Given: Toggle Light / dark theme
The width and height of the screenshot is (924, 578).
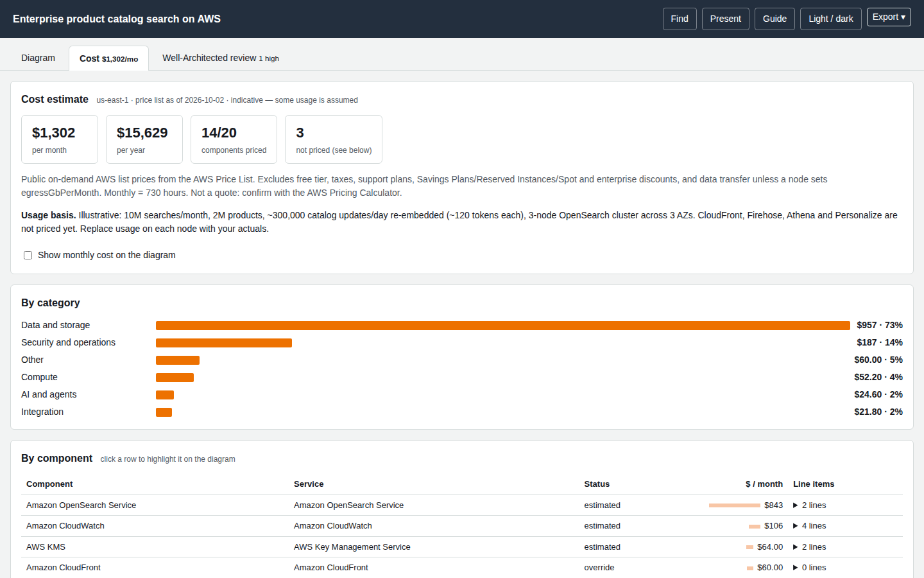Looking at the screenshot, I should click(x=831, y=19).
